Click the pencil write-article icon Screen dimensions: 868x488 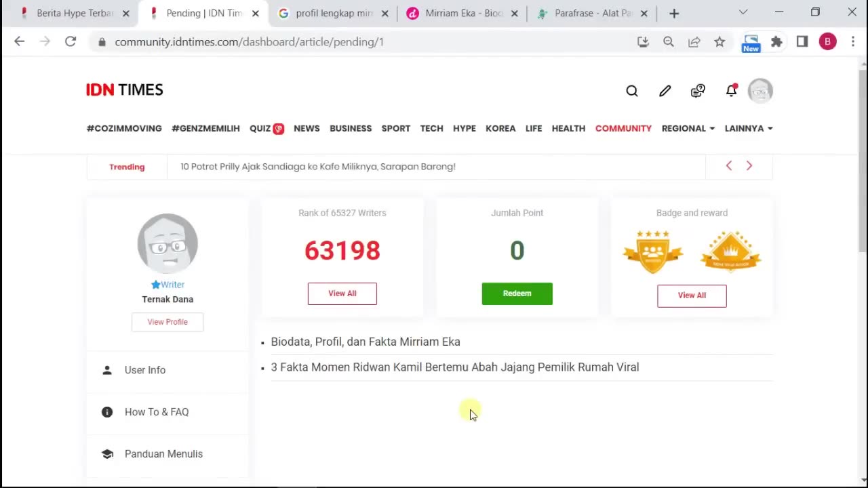(665, 91)
